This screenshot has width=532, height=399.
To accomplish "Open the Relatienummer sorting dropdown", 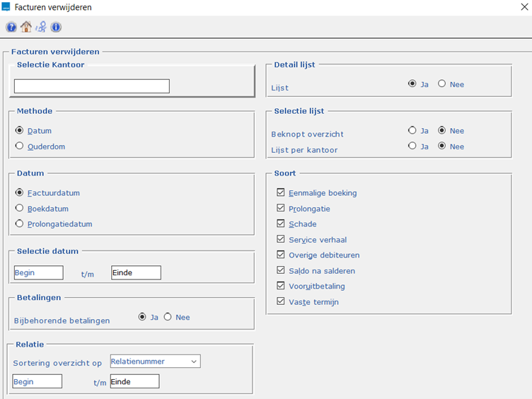I will pyautogui.click(x=155, y=362).
